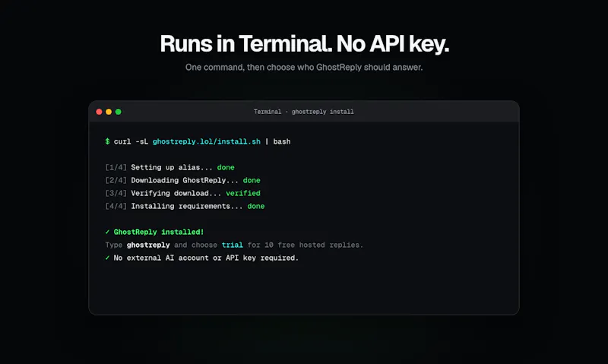Click 'done' after Installing requirements
Image resolution: width=608 pixels, height=364 pixels.
click(x=256, y=206)
